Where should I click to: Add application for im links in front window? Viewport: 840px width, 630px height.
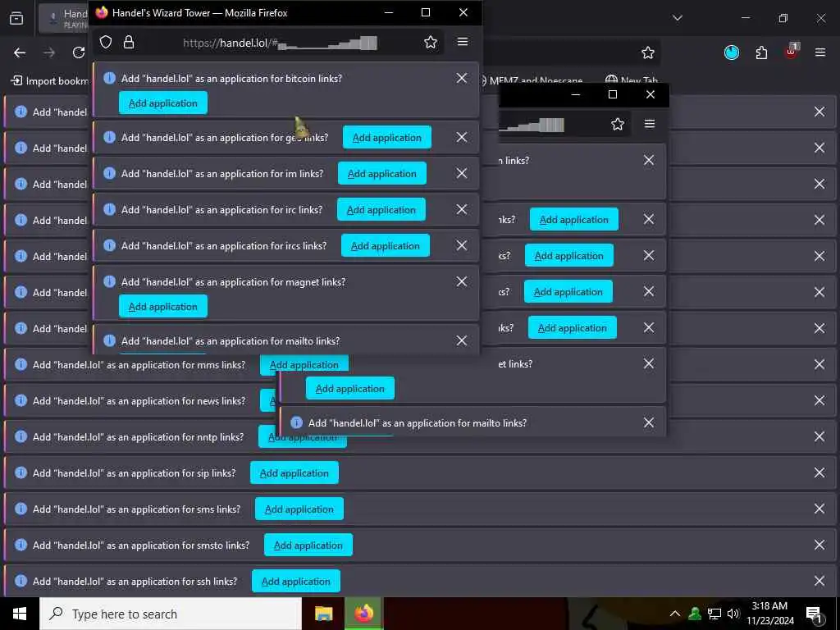(x=382, y=174)
